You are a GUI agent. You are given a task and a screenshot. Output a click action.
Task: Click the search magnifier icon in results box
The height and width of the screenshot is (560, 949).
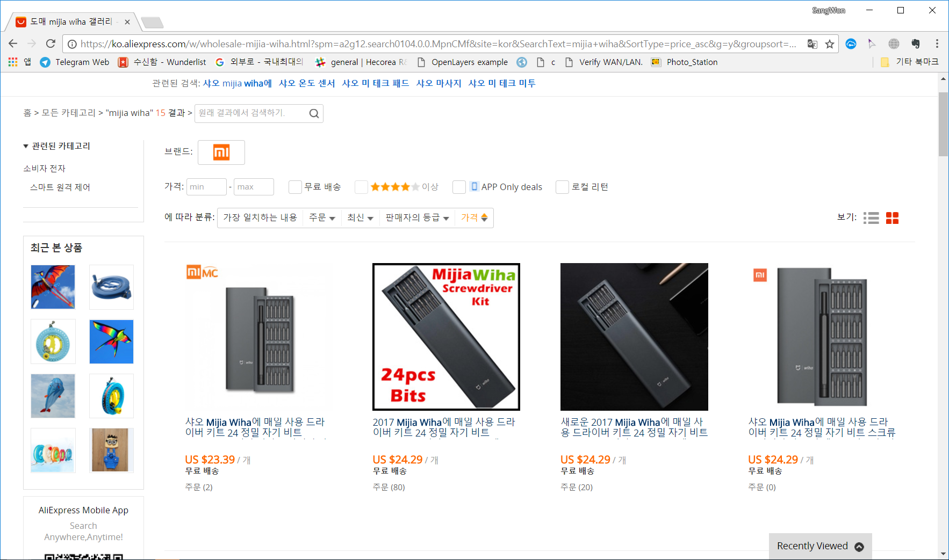(x=314, y=113)
